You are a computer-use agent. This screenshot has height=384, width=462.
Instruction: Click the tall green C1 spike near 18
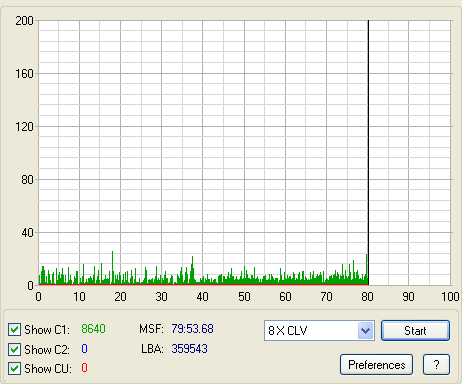pos(112,267)
